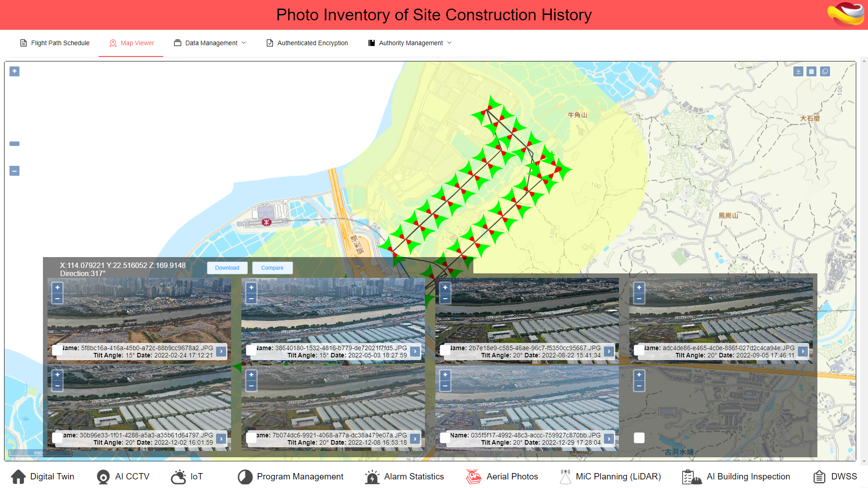Expand Data Management dropdown menu
This screenshot has width=868, height=488.
point(211,43)
